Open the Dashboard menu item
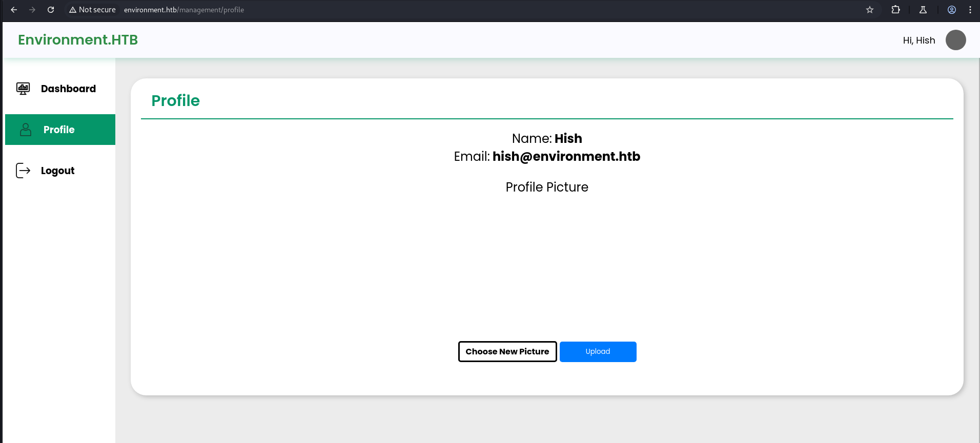The height and width of the screenshot is (443, 980). [x=68, y=89]
